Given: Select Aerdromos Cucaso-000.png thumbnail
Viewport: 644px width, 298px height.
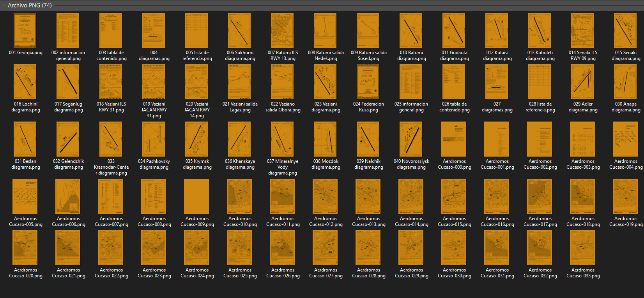Looking at the screenshot, I should click(x=454, y=139).
